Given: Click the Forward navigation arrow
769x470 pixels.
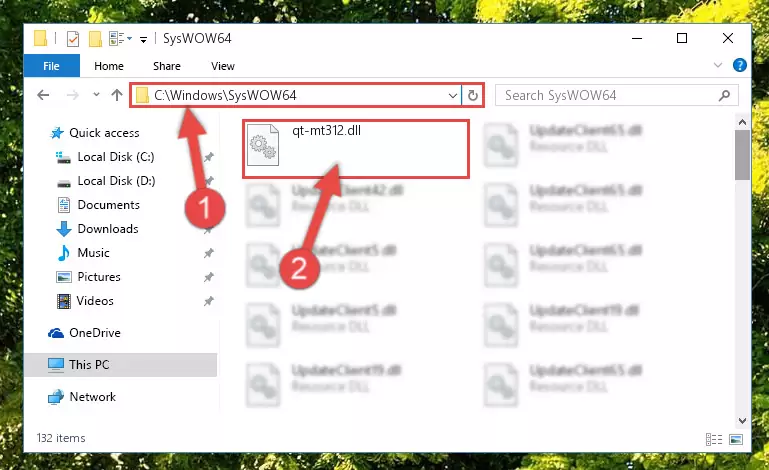Looking at the screenshot, I should point(73,95).
